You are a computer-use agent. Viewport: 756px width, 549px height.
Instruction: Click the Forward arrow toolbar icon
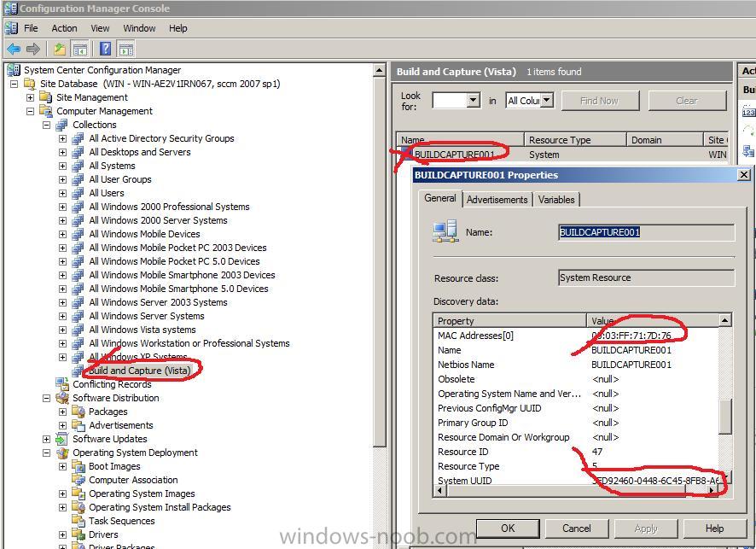(32, 49)
